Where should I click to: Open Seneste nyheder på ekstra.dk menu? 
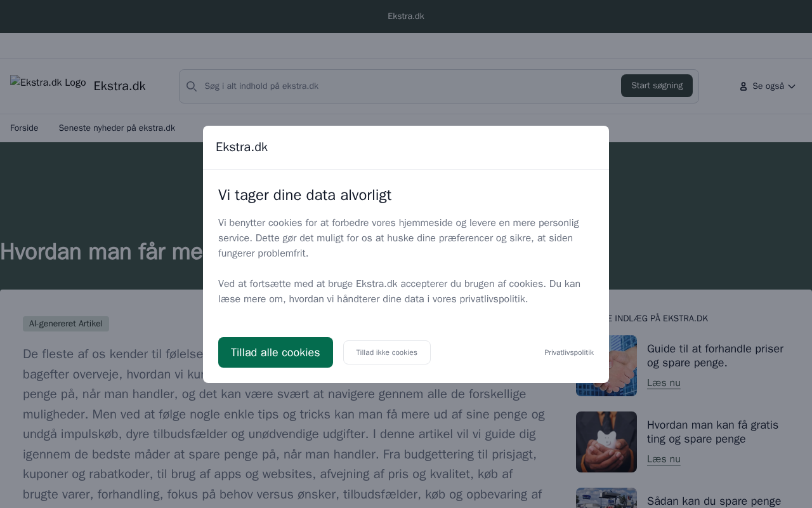click(117, 128)
